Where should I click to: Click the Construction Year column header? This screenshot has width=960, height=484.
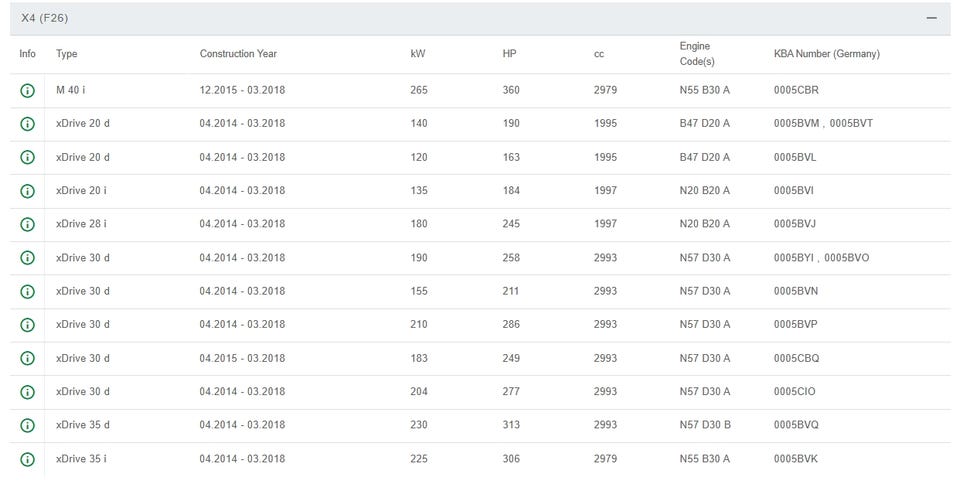(238, 54)
